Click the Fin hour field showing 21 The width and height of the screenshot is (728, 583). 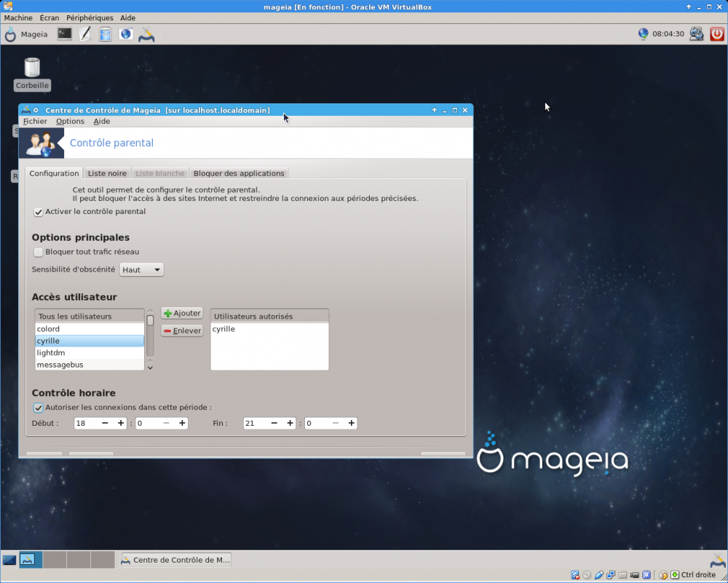(x=256, y=423)
